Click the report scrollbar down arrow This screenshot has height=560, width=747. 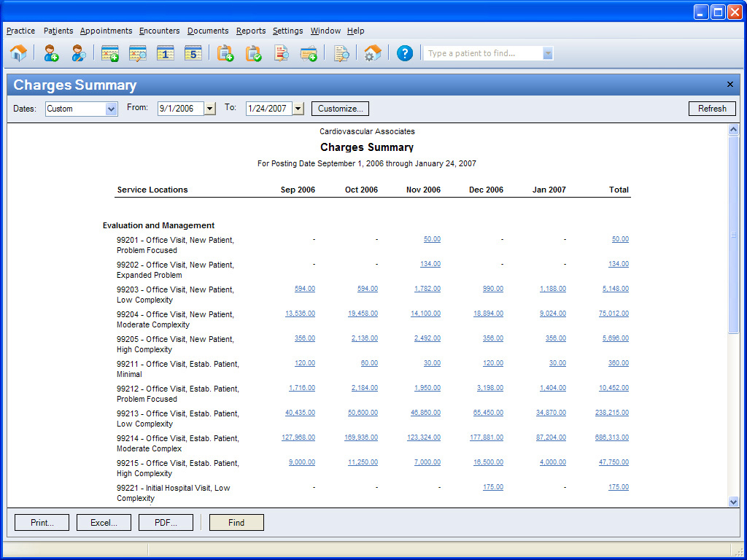click(x=734, y=502)
